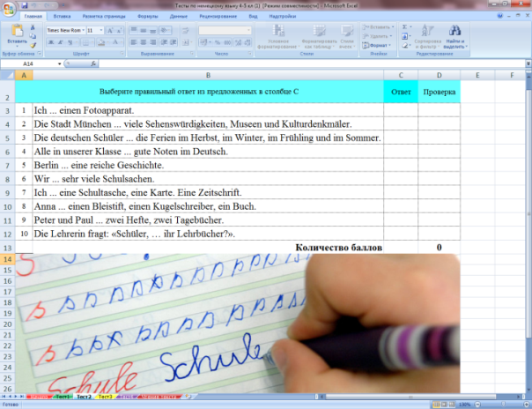Toggle italic К formatting
Viewport: 532px width, 409px height.
pos(61,42)
